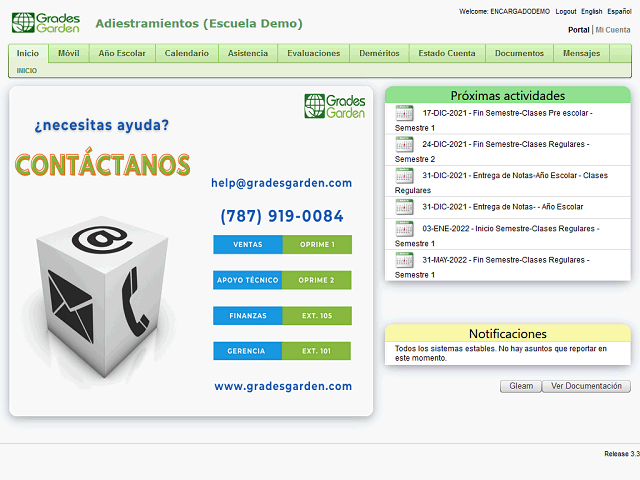
Task: Click the OPRIME 2 green label
Action: point(316,280)
